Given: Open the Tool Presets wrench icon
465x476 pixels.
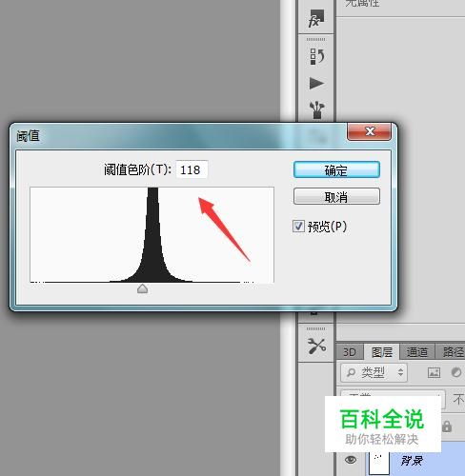Looking at the screenshot, I should 316,346.
